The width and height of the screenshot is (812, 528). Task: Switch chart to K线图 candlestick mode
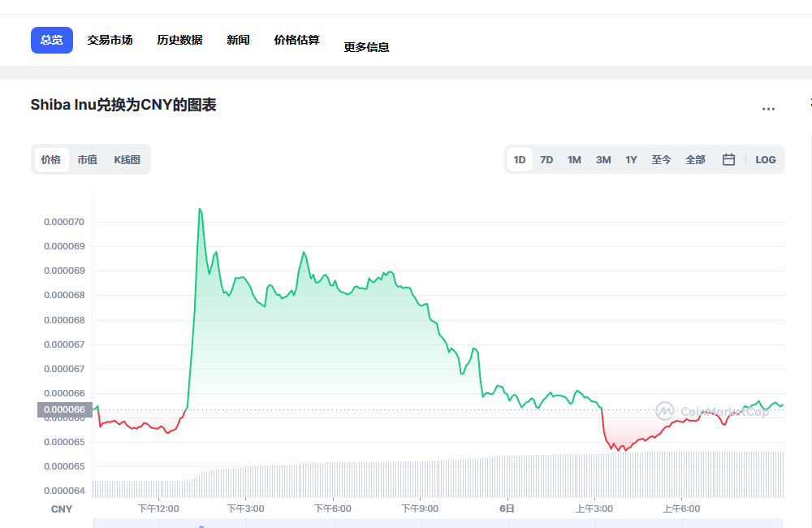click(x=126, y=159)
